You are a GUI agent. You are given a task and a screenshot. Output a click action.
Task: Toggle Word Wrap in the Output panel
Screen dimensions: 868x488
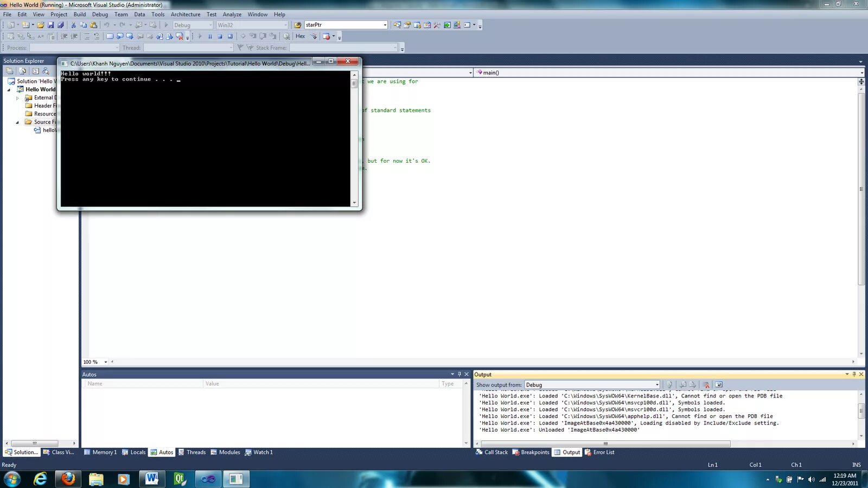(719, 385)
